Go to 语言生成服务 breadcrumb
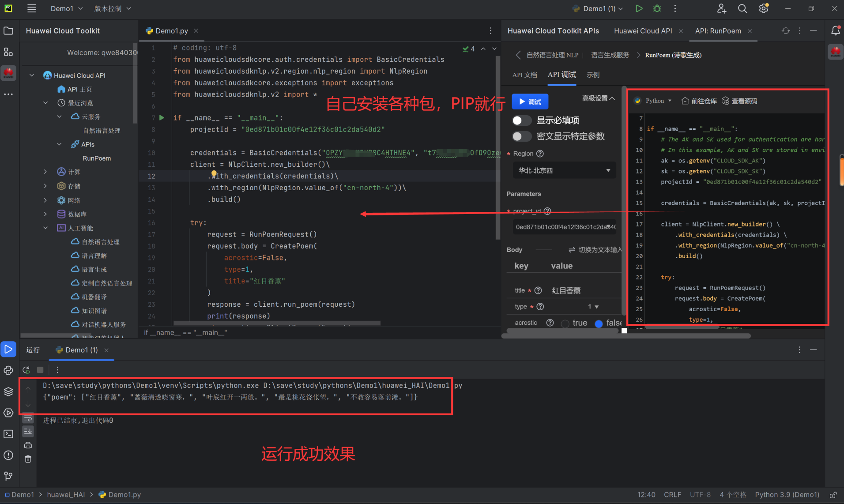 (610, 55)
